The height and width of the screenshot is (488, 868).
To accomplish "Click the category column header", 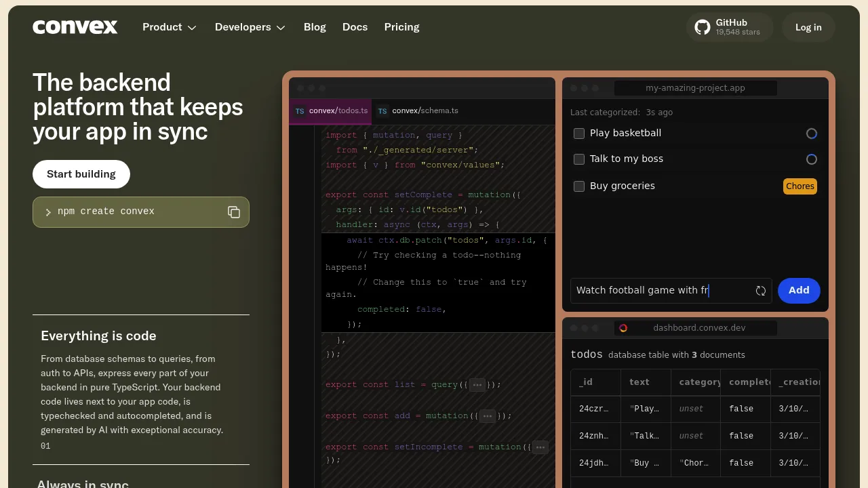I will [696, 382].
